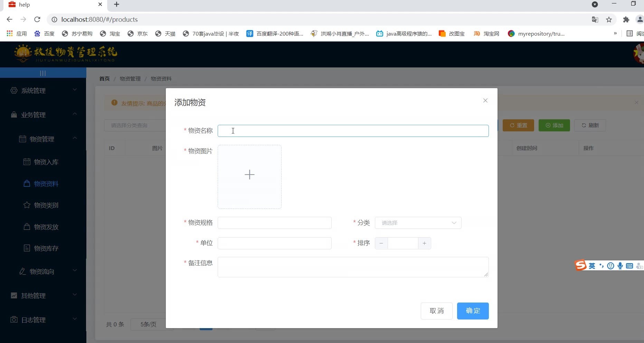Expand the 系统管理 menu
The height and width of the screenshot is (343, 644).
43,91
